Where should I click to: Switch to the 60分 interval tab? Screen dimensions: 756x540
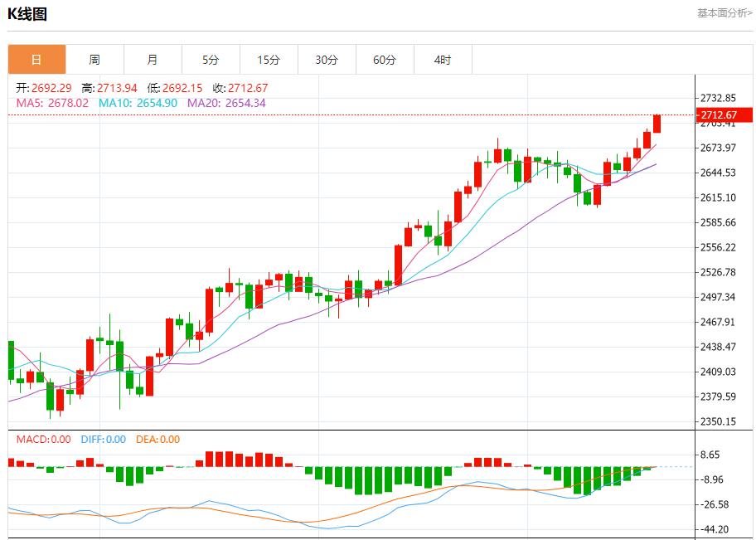(x=385, y=60)
